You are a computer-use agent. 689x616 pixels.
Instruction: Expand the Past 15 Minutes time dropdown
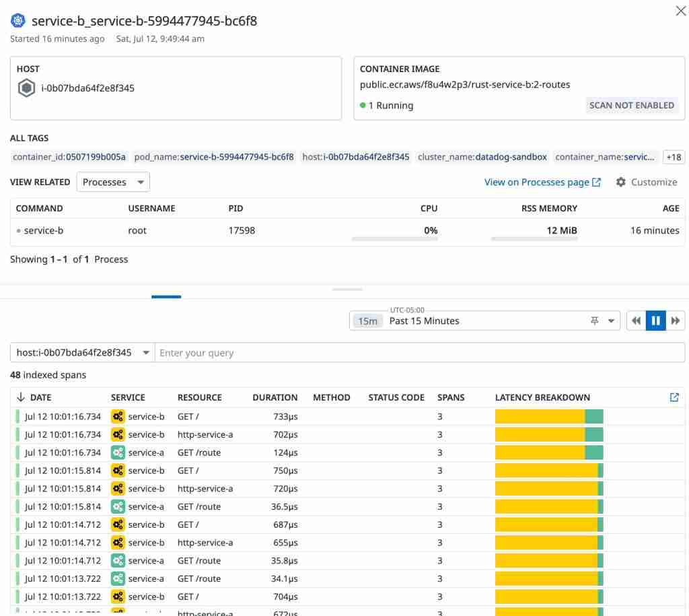(x=611, y=321)
